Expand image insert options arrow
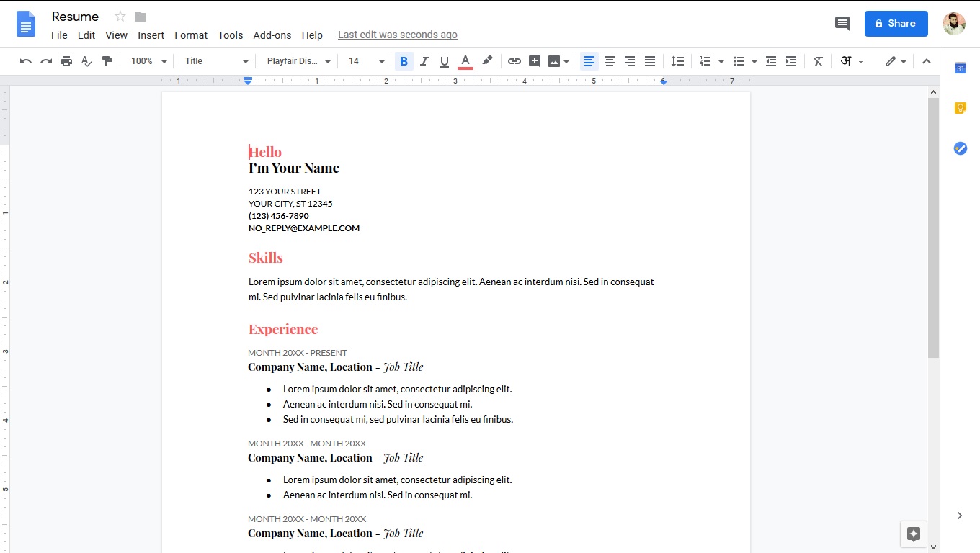 click(566, 62)
